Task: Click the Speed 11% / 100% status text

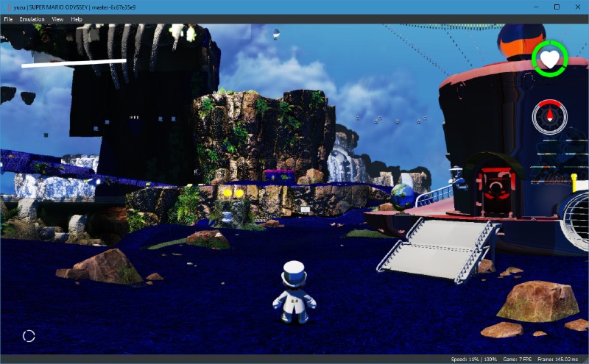Action: click(x=473, y=359)
